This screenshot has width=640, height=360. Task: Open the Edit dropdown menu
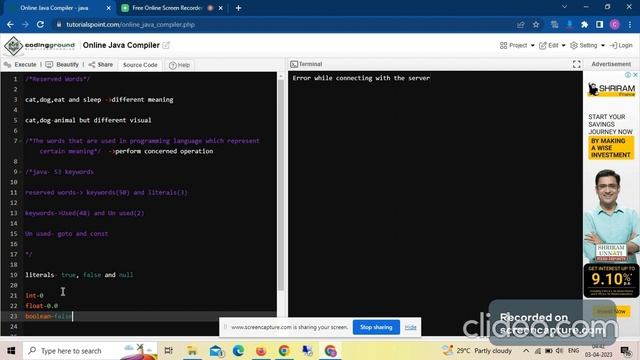click(552, 45)
